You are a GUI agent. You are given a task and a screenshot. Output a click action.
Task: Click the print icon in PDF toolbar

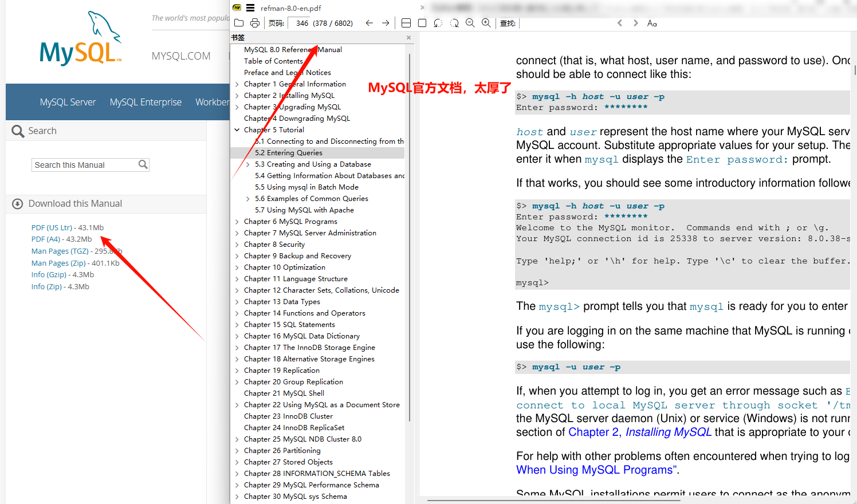tap(255, 23)
